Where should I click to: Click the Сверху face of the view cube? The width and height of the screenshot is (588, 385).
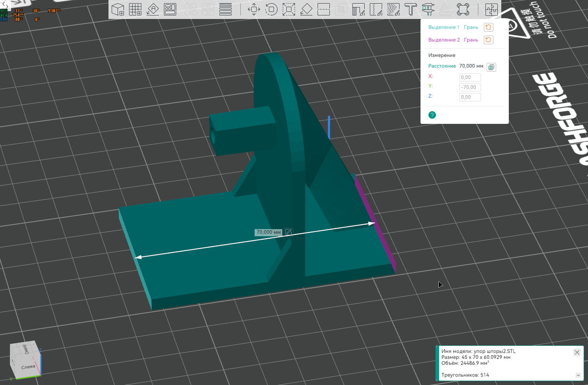pyautogui.click(x=26, y=349)
